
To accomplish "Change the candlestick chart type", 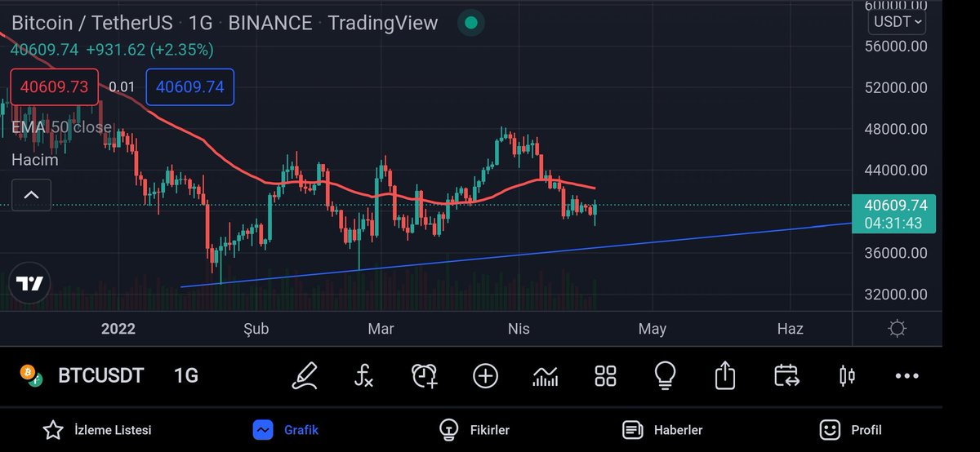I will [x=847, y=375].
